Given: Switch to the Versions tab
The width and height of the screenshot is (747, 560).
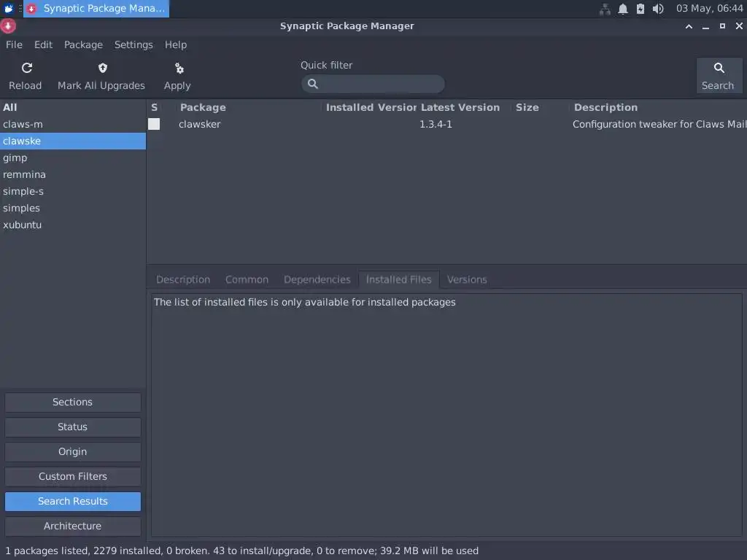Looking at the screenshot, I should pos(467,279).
